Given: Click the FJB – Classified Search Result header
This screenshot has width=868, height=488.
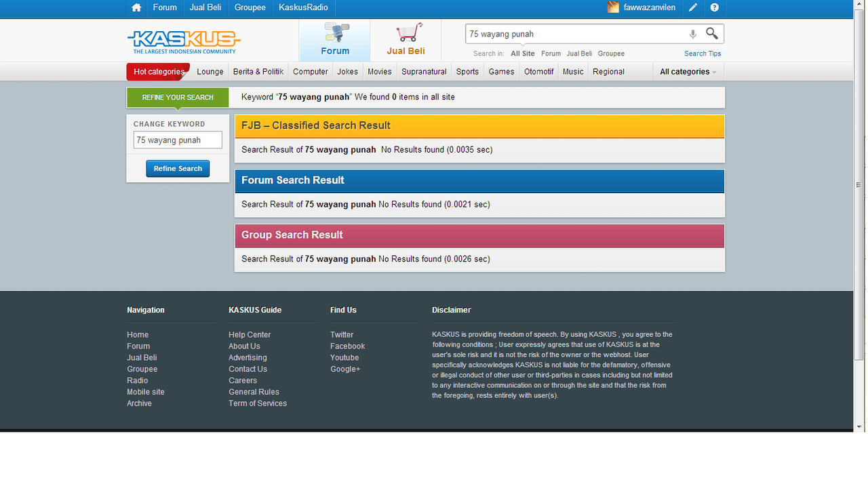Looking at the screenshot, I should click(x=479, y=126).
